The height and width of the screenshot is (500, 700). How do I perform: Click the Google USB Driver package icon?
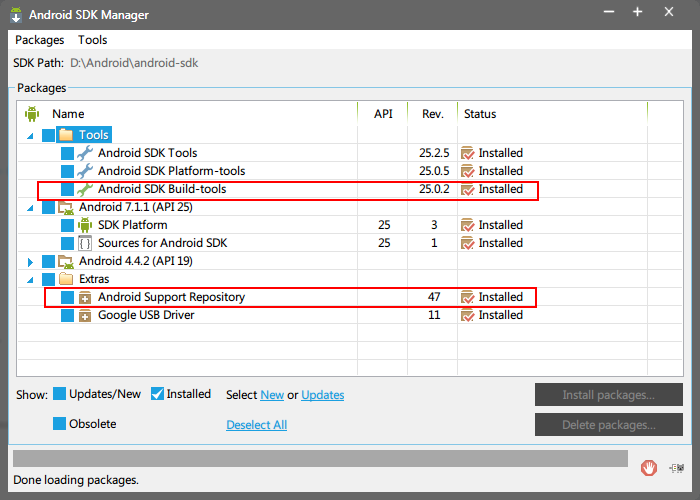[85, 316]
